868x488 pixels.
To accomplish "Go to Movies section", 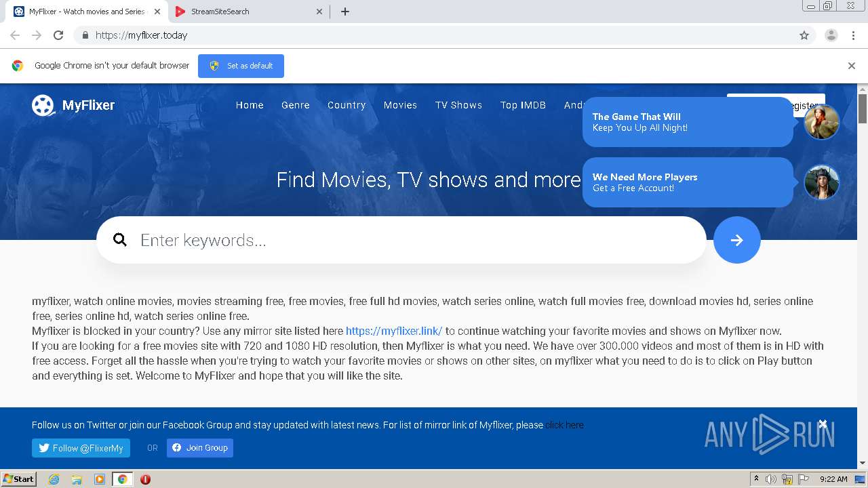I will 400,105.
